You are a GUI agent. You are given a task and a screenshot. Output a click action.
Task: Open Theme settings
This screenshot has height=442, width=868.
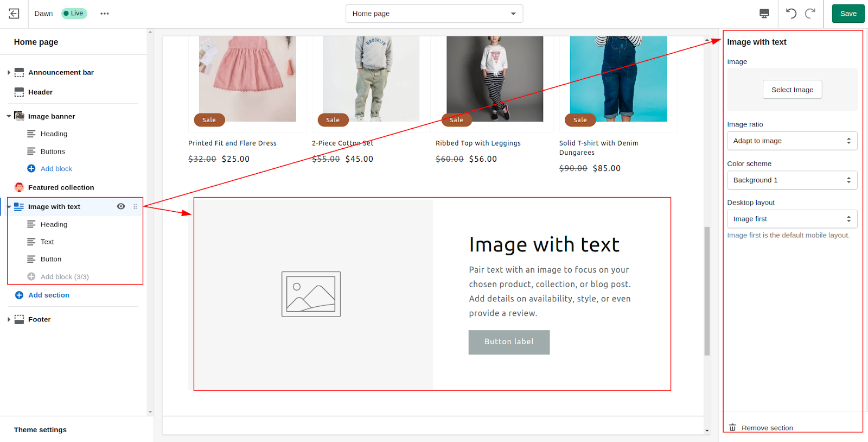pyautogui.click(x=40, y=430)
